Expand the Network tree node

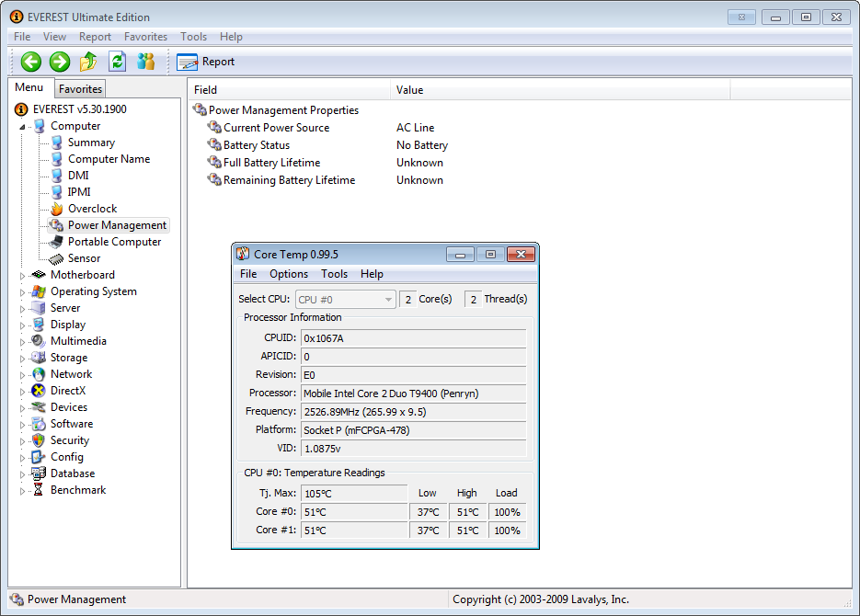point(22,375)
